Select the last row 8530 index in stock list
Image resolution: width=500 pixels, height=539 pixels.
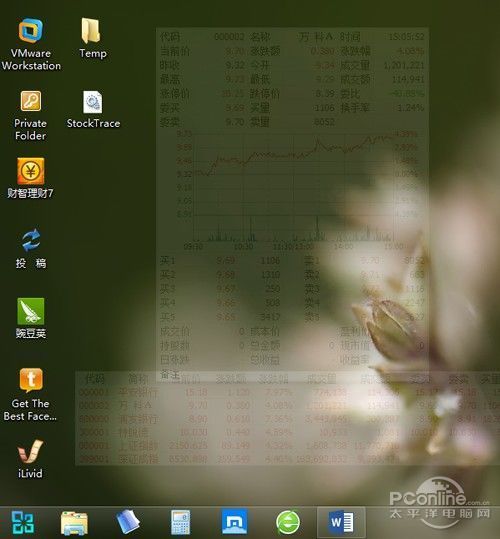tap(287, 459)
